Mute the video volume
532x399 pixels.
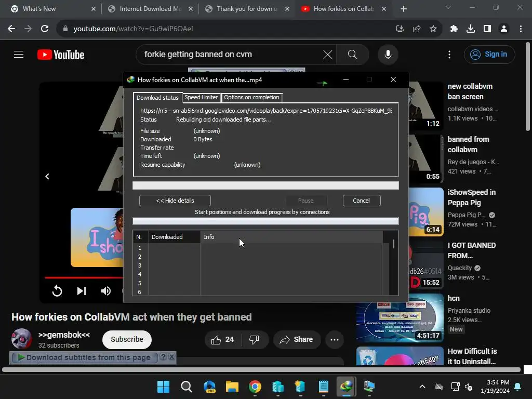point(106,291)
